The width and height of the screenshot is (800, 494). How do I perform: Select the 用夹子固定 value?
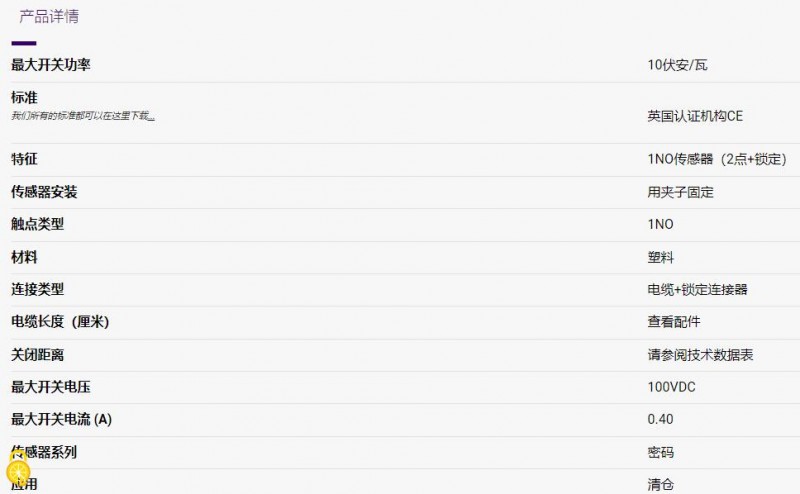pyautogui.click(x=680, y=192)
